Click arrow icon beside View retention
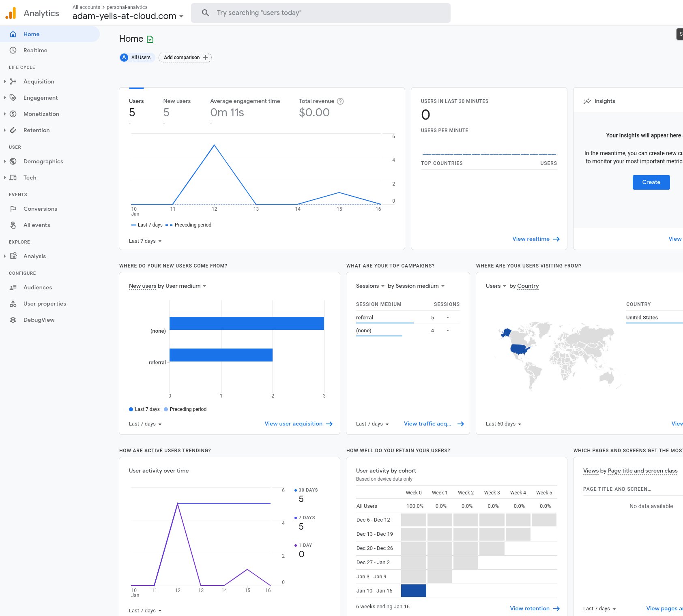 [556, 609]
